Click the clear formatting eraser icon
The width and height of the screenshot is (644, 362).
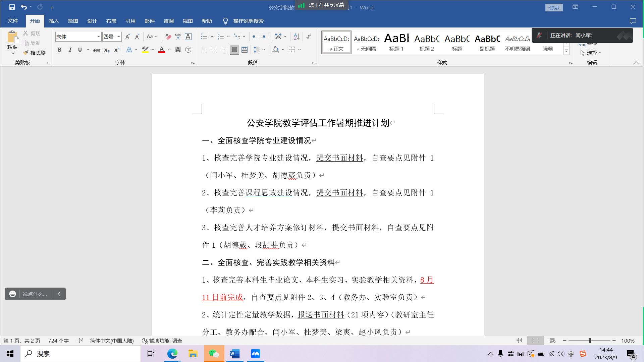tap(168, 37)
